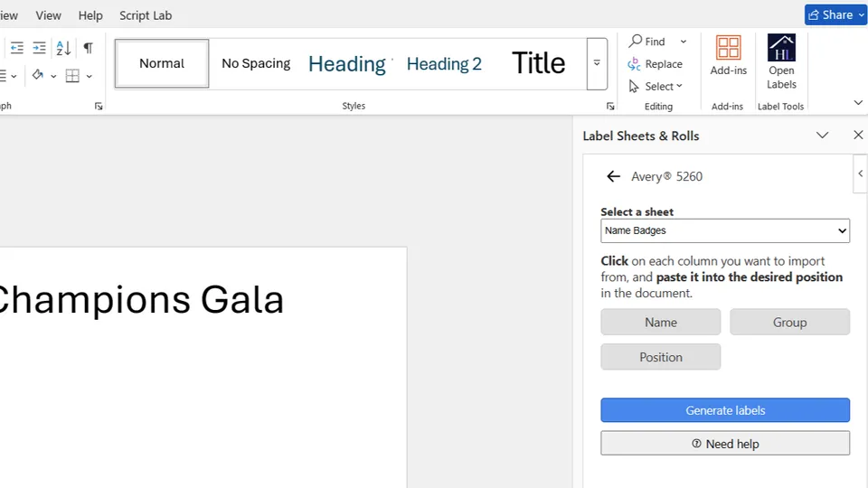Apply the No Spacing style
Image resolution: width=868 pixels, height=488 pixels.
(256, 63)
